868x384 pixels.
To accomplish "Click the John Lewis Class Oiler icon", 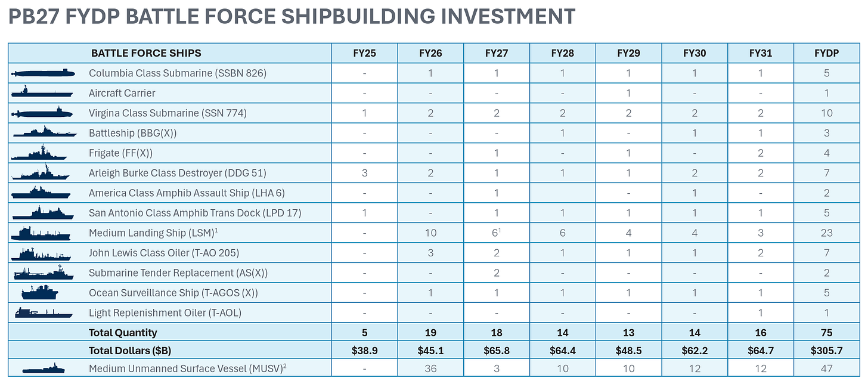I will 41,253.
